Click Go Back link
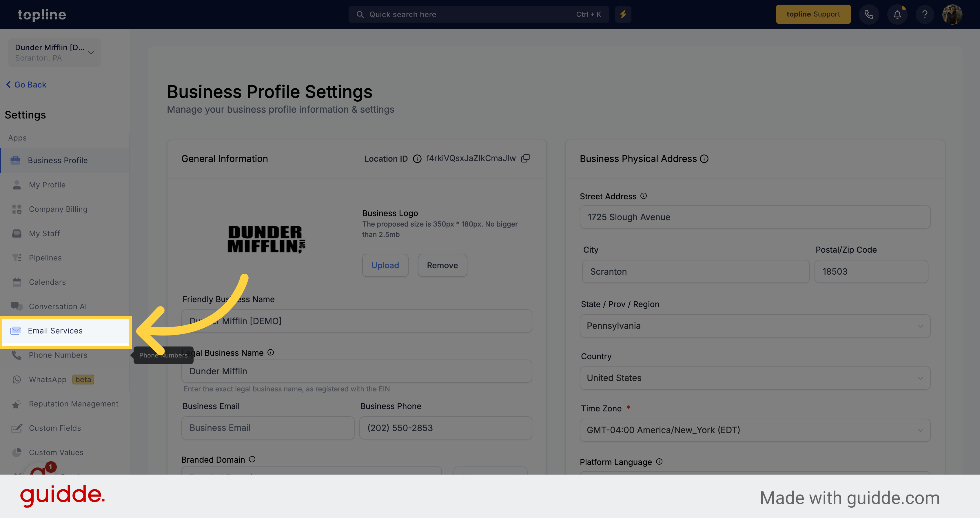 [26, 84]
